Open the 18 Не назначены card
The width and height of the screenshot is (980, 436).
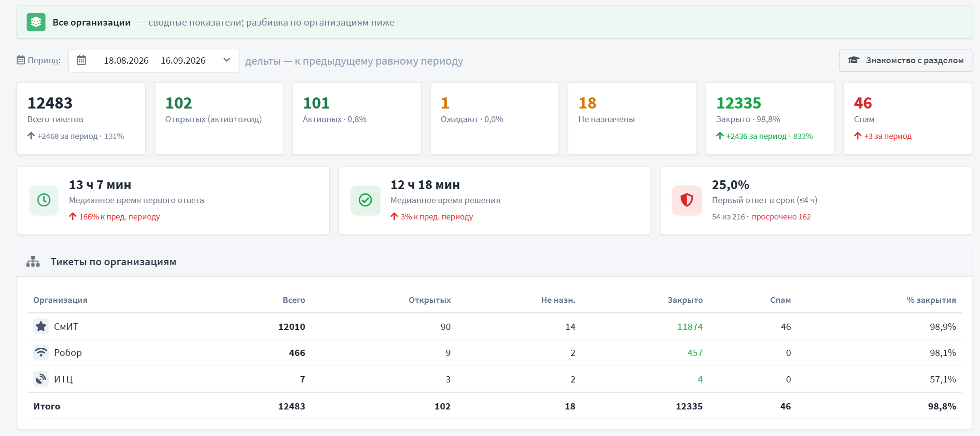coord(632,118)
